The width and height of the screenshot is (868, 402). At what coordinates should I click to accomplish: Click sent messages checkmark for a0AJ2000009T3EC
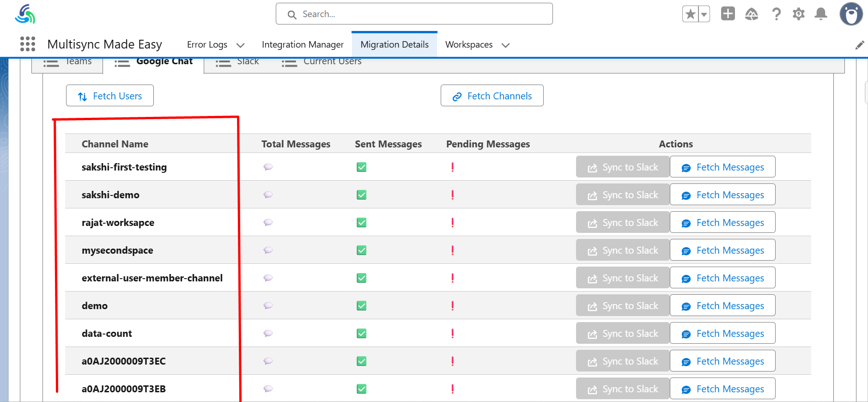point(362,361)
